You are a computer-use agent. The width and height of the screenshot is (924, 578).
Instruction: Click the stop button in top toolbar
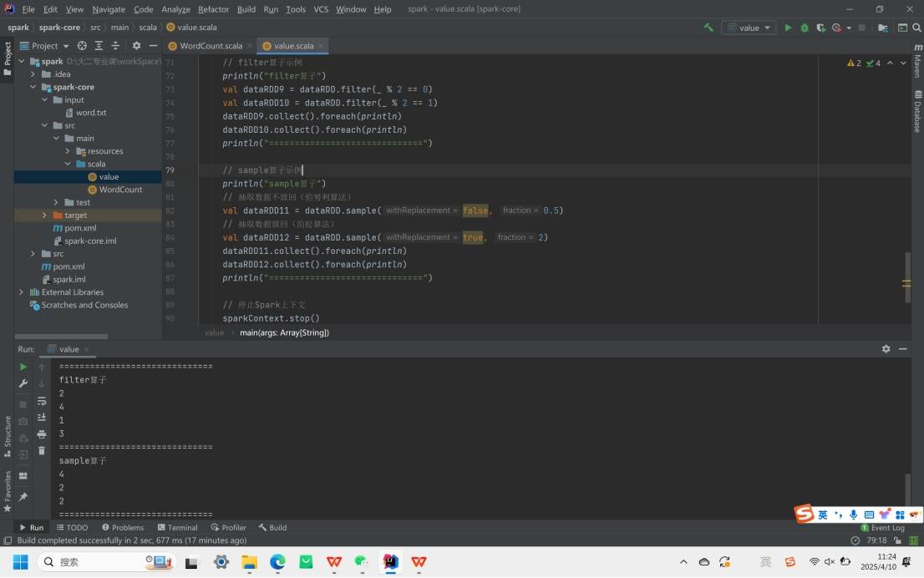(861, 28)
